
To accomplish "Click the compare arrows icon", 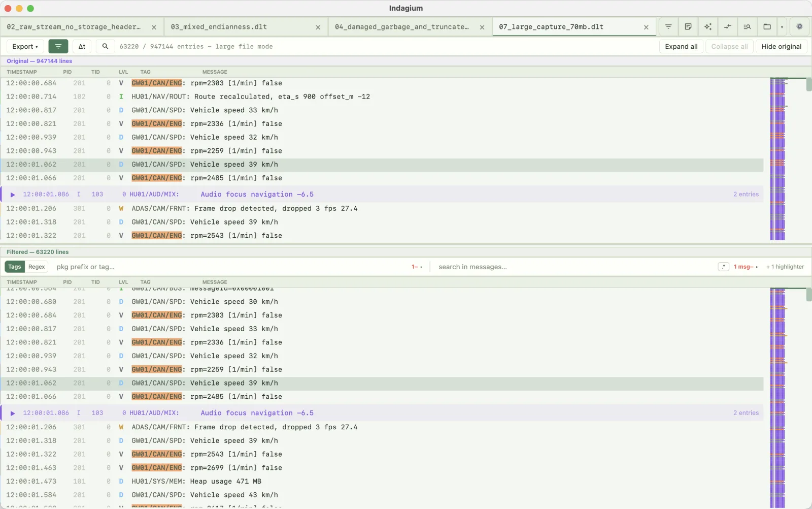I will coord(728,27).
